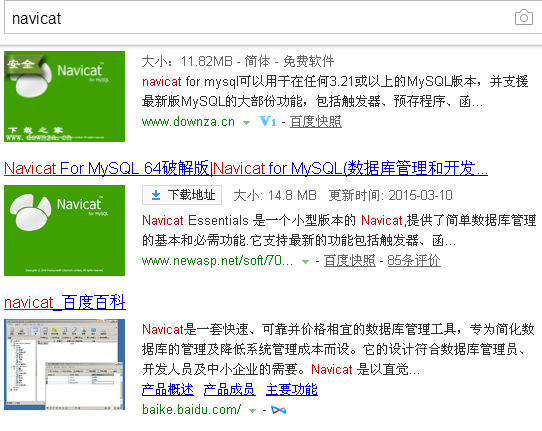This screenshot has height=431, width=542.
Task: Open www.downza.cn green URL
Action: pyautogui.click(x=188, y=122)
